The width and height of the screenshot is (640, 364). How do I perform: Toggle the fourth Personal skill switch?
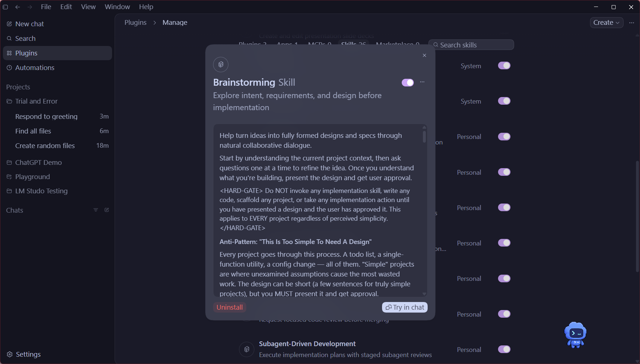(x=504, y=243)
